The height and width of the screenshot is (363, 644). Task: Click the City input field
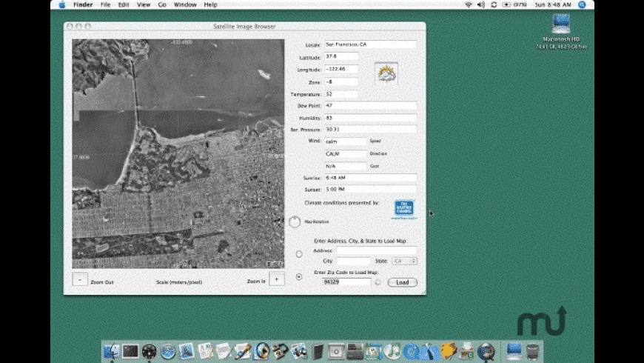(353, 261)
